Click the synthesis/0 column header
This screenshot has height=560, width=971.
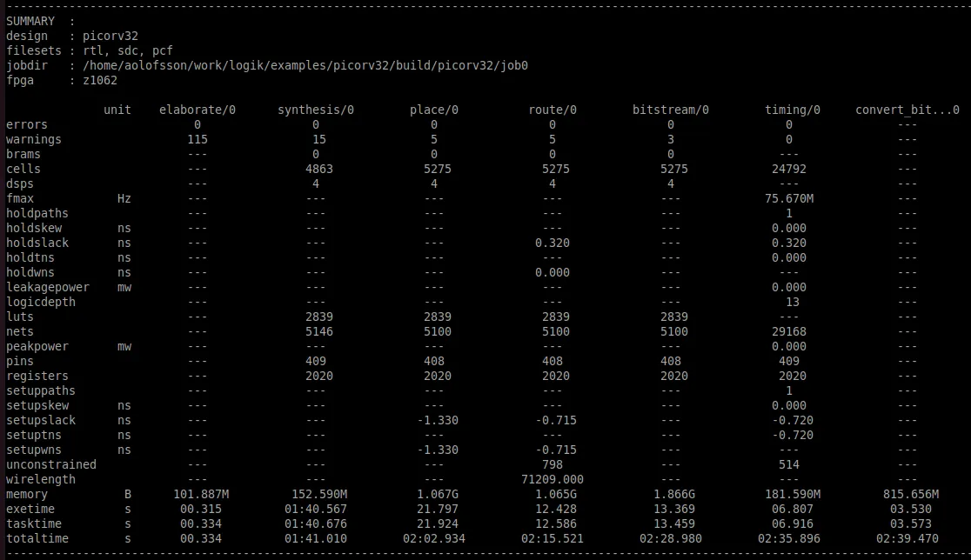pyautogui.click(x=316, y=110)
